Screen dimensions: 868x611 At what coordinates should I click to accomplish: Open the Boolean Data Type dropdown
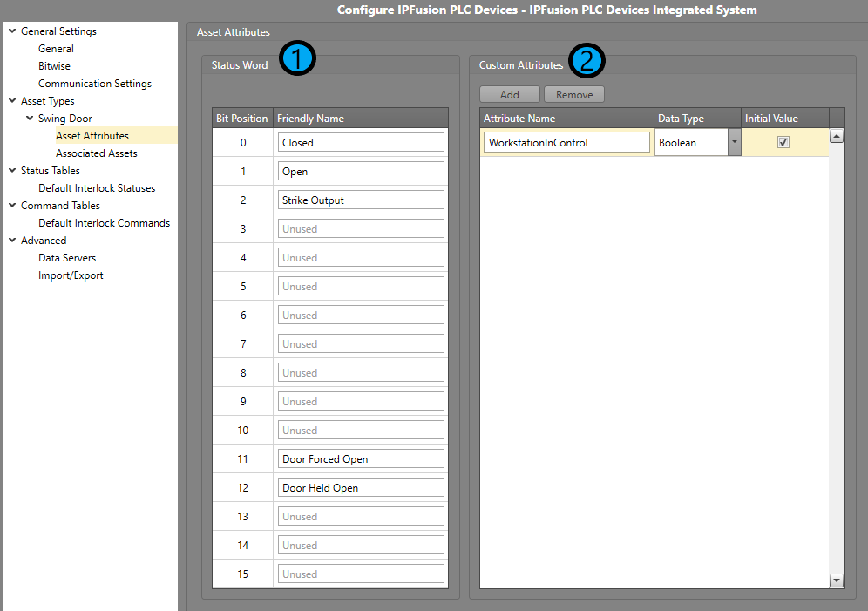point(734,142)
